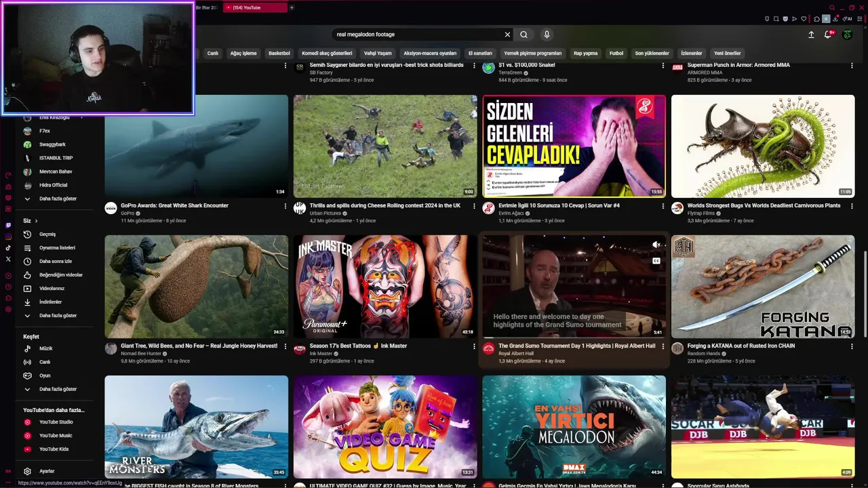Image resolution: width=868 pixels, height=488 pixels.
Task: Open the Royal Albert Hall channel avatar
Action: click(488, 349)
